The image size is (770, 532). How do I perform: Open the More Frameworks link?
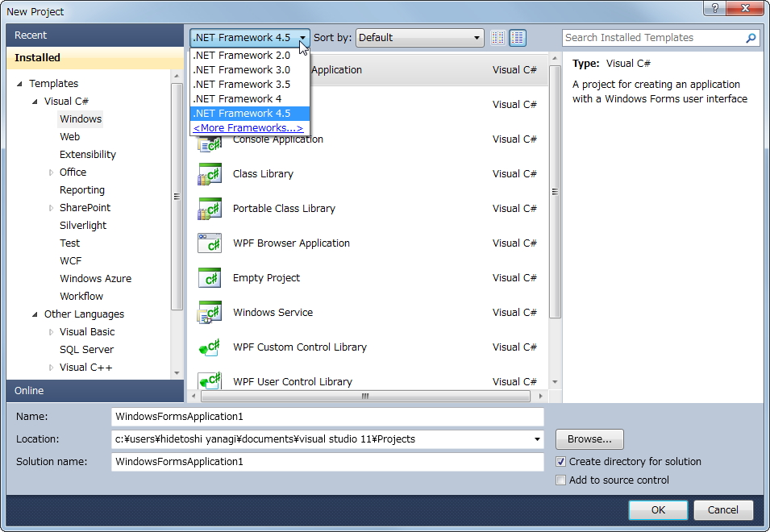pyautogui.click(x=249, y=127)
